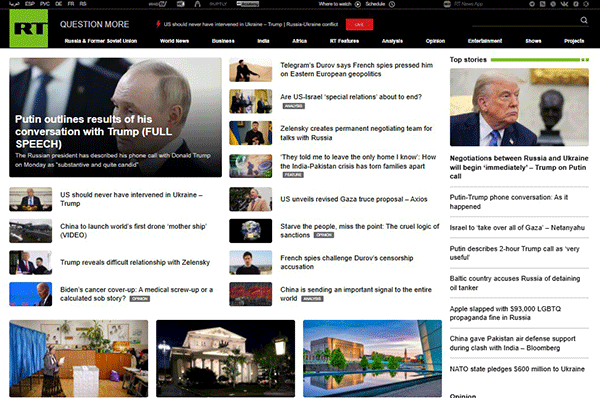Go to the Africa section
The image size is (600, 398).
[300, 41]
